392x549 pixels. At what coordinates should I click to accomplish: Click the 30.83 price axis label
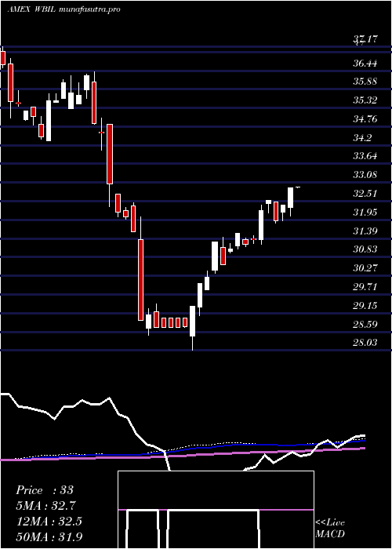365,249
